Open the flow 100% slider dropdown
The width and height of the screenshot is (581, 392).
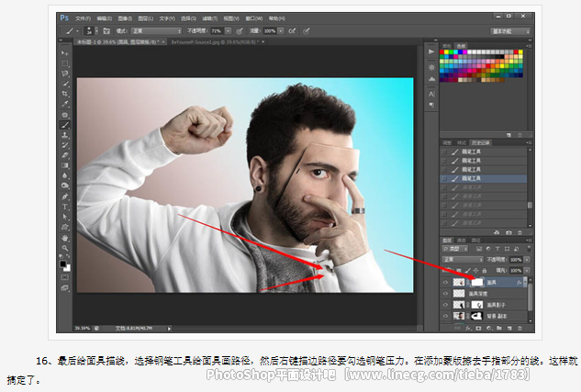[x=281, y=30]
